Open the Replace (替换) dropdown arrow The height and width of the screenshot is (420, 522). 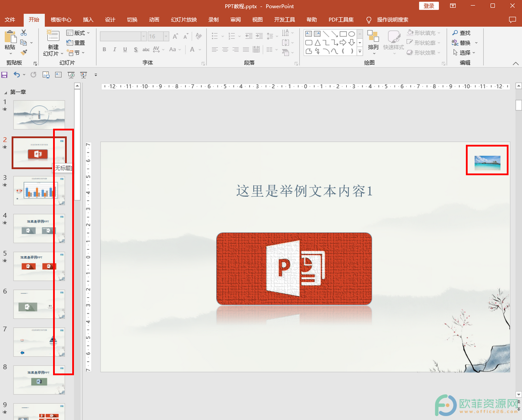[x=476, y=43]
